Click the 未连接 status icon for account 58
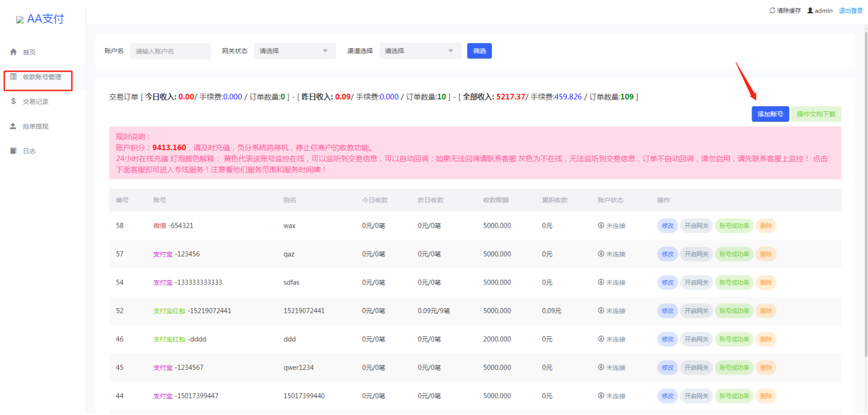This screenshot has height=415, width=868. point(600,226)
